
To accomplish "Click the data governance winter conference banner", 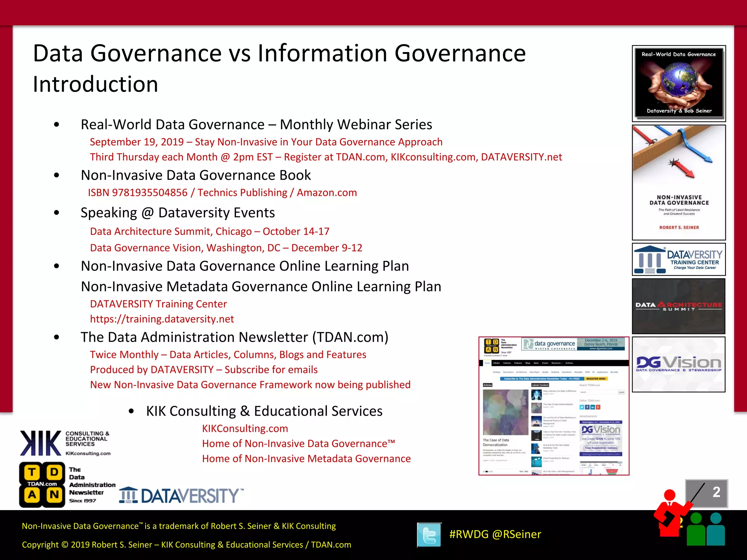I will click(573, 344).
